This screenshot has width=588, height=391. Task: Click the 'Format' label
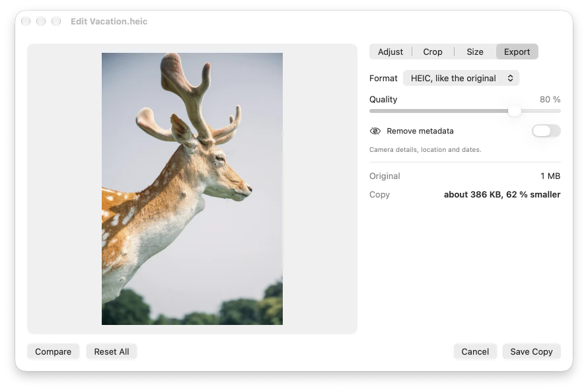coord(383,78)
